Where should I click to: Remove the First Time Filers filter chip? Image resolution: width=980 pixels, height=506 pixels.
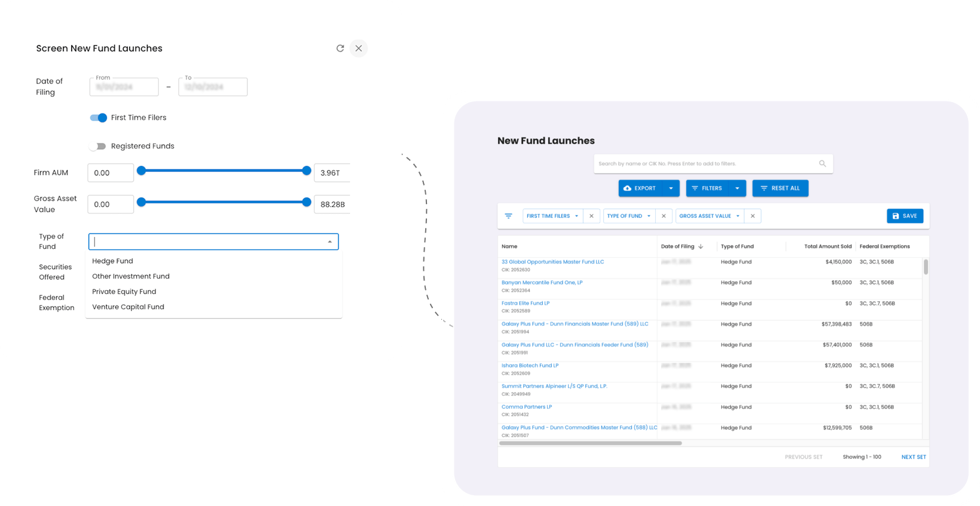click(x=591, y=216)
